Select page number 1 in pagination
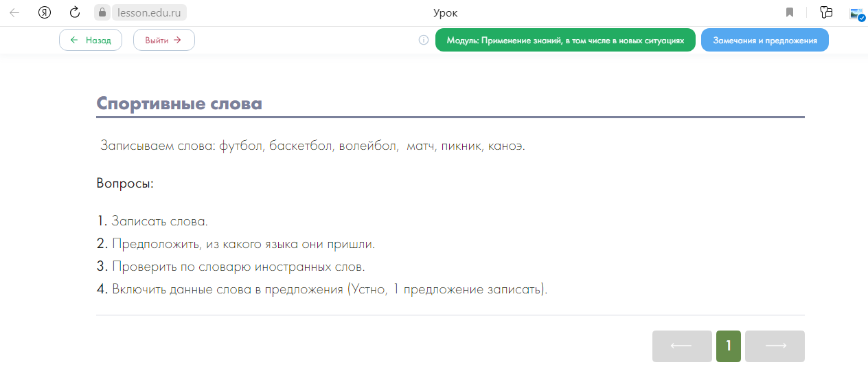Viewport: 868px width, 391px height. point(728,346)
